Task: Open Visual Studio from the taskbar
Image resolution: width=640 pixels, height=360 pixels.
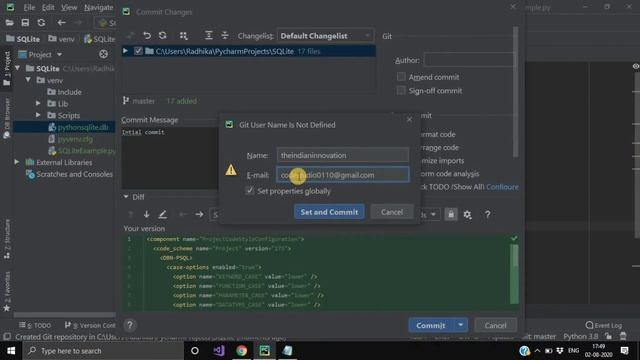Action: coord(219,351)
